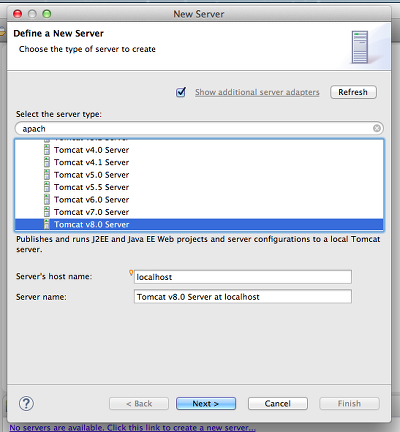Select Tomcat v5.0 Server

point(199,175)
